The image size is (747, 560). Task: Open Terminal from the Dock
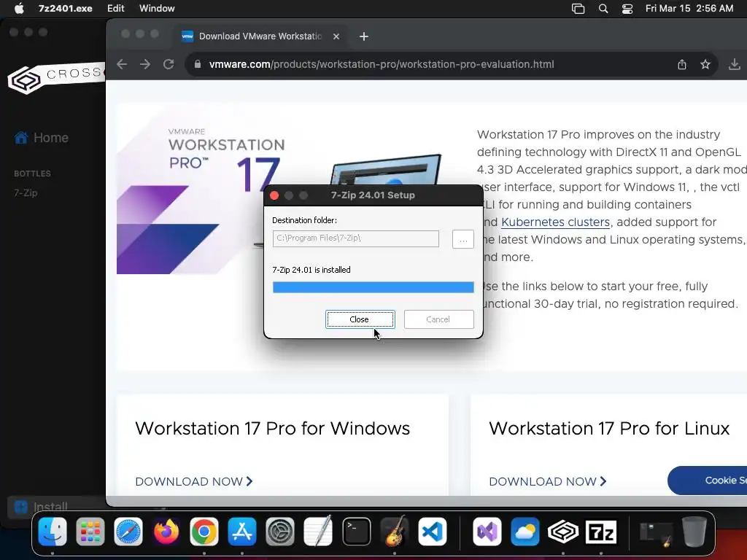(x=356, y=532)
